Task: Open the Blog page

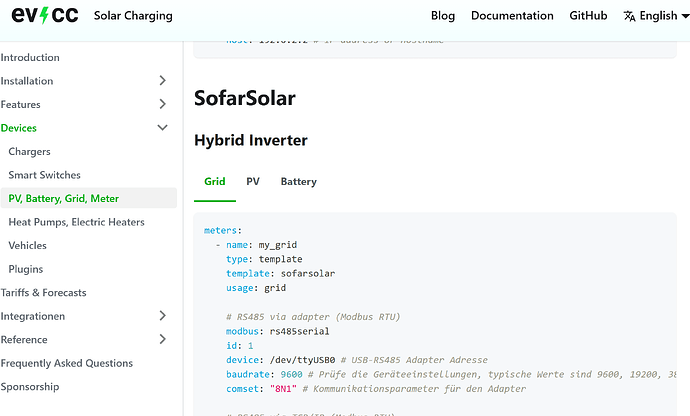Action: tap(443, 16)
